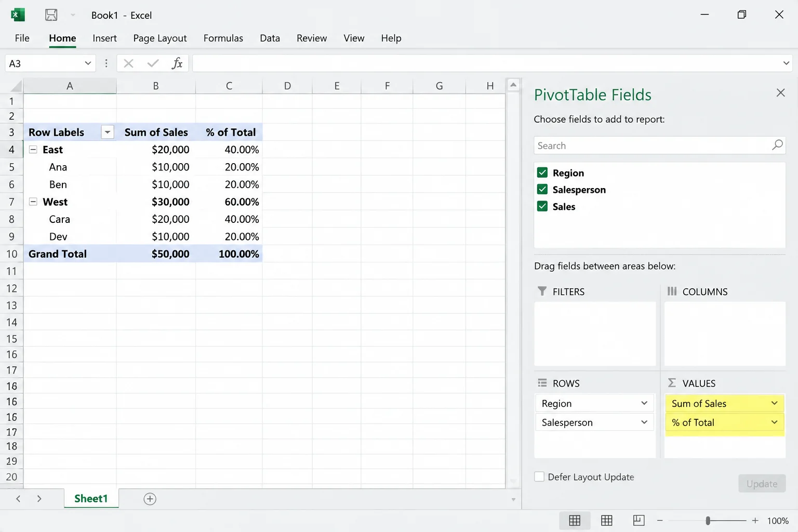
Task: Click the FILTERS area funnel icon
Action: pos(542,291)
